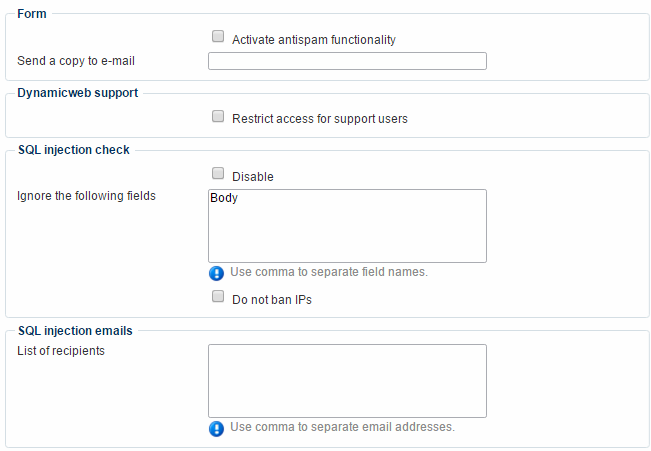Check the Disable box under SQL injection check

tap(218, 174)
